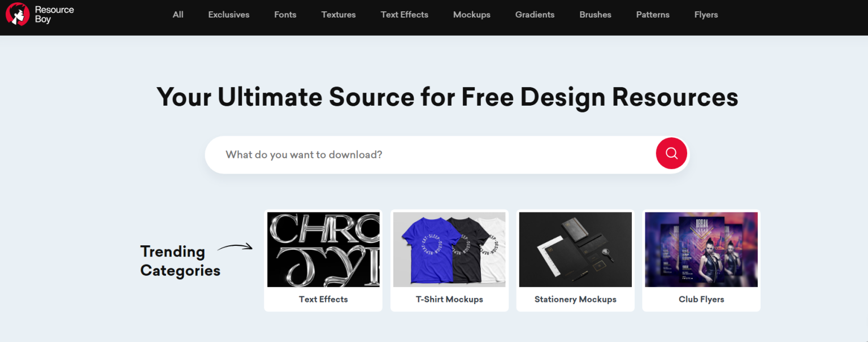Open the Fonts category
The image size is (868, 342).
pyautogui.click(x=285, y=15)
